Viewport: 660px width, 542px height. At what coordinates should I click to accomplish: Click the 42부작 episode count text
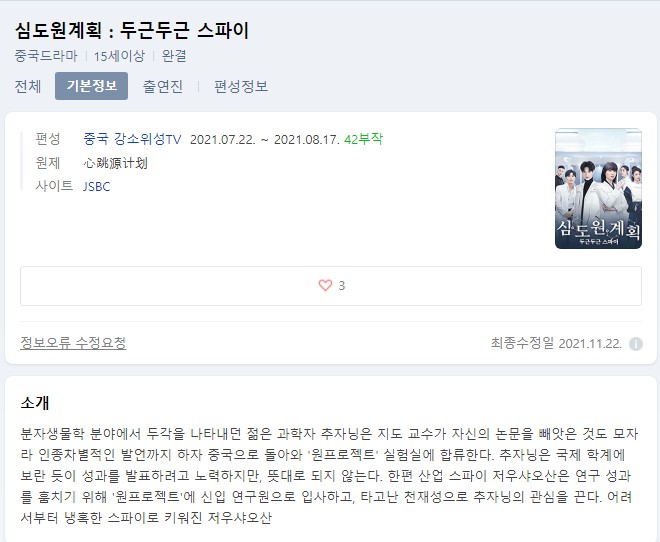(363, 139)
